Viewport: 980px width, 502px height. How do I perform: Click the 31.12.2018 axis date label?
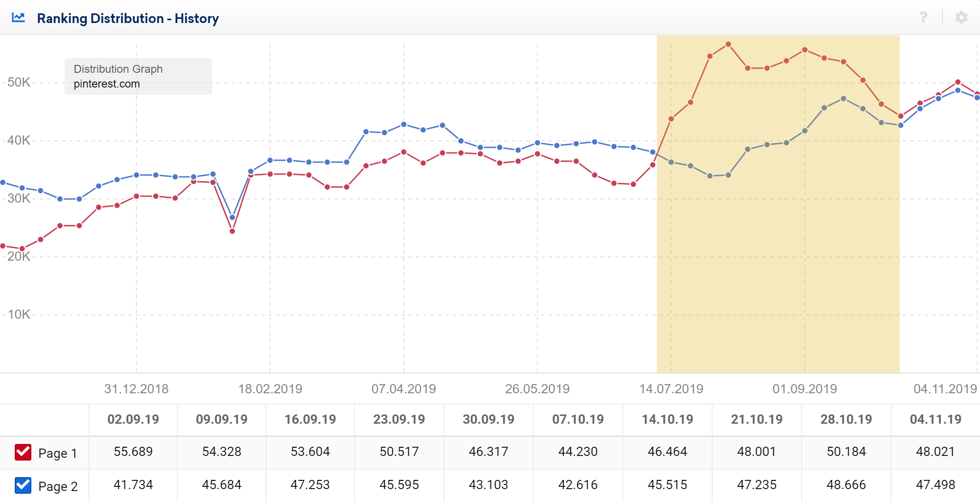click(x=136, y=389)
